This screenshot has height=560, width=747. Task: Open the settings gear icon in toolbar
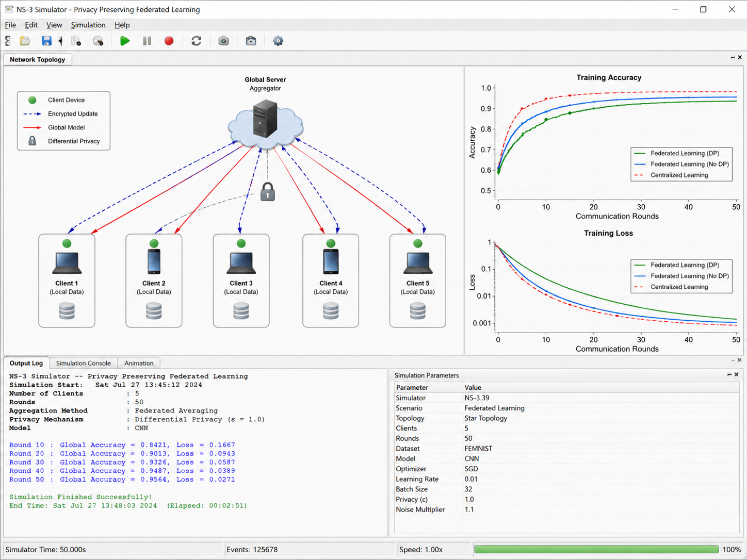click(x=278, y=41)
